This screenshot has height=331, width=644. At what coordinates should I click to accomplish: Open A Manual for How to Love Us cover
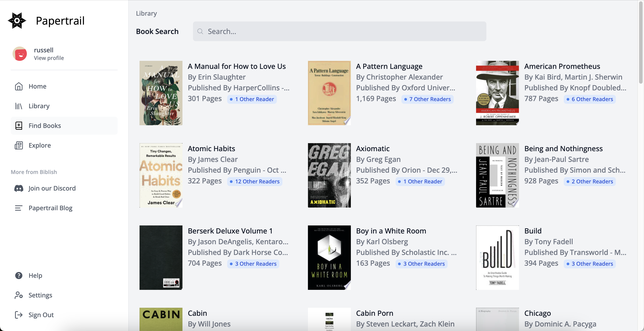[x=161, y=93]
